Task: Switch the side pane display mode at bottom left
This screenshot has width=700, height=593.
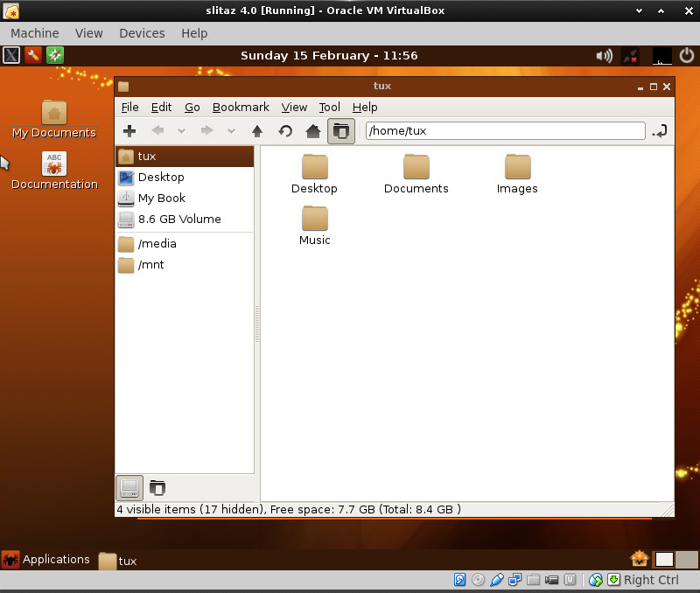Action: [129, 487]
